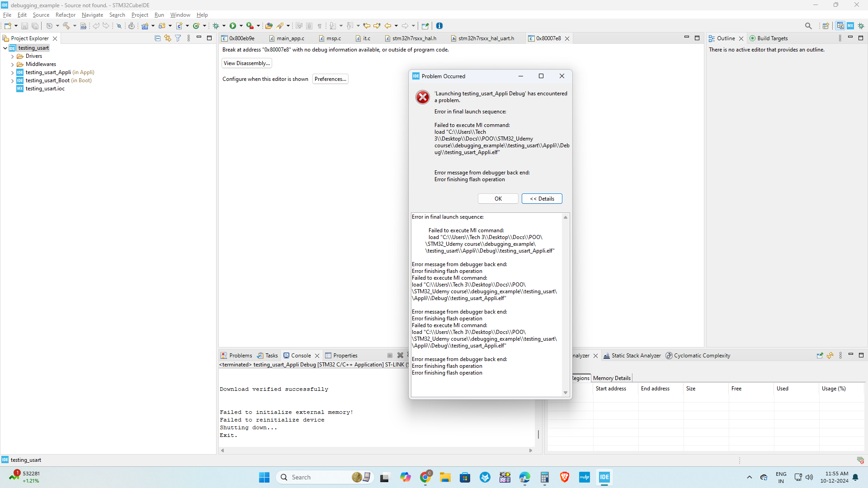
Task: Expand the Drivers folder in Project Explorer
Action: point(13,56)
